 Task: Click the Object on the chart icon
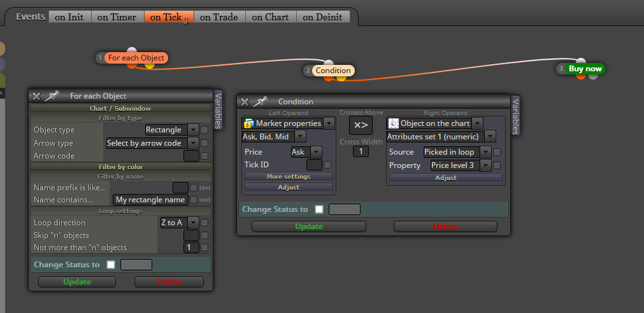pos(393,123)
